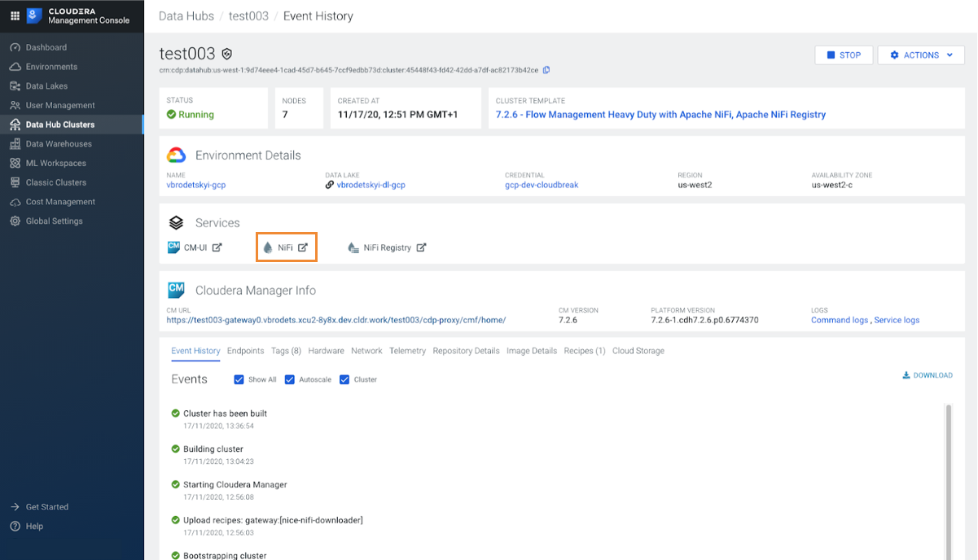Open the Recipes (1) tab
The height and width of the screenshot is (560, 978).
coord(585,351)
